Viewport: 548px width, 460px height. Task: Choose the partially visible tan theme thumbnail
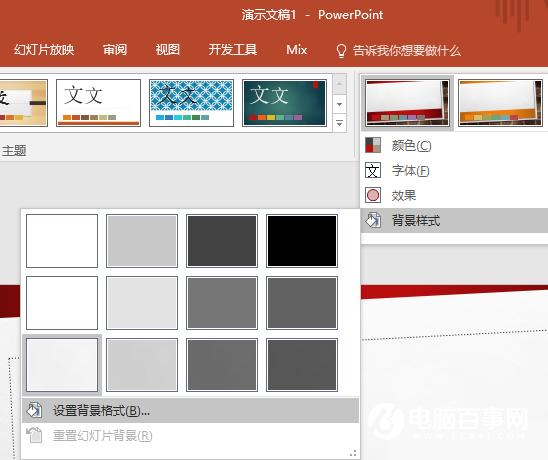23,103
